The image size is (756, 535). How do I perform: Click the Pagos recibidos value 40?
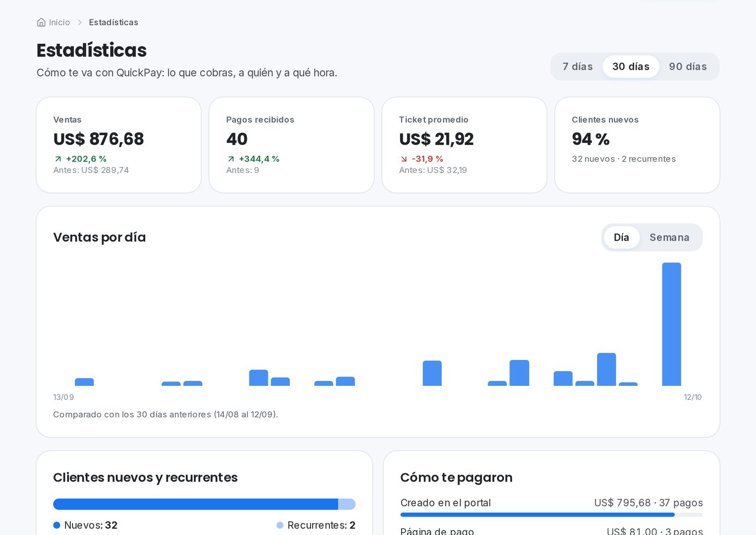(237, 139)
